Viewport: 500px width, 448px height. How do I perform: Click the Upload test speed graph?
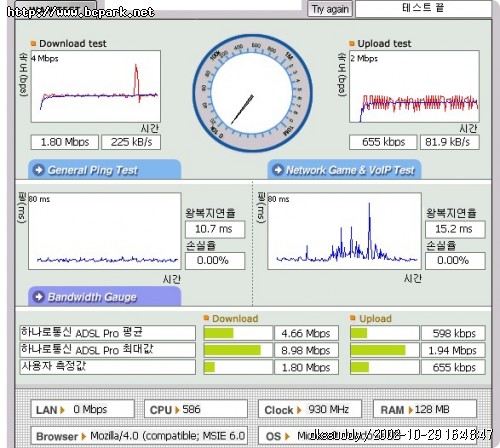pyautogui.click(x=414, y=86)
